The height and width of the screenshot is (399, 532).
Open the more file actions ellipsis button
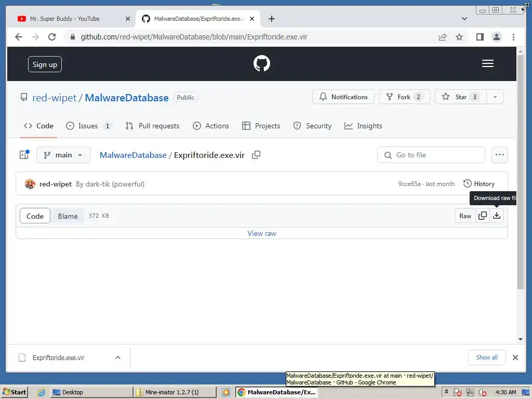pyautogui.click(x=499, y=155)
